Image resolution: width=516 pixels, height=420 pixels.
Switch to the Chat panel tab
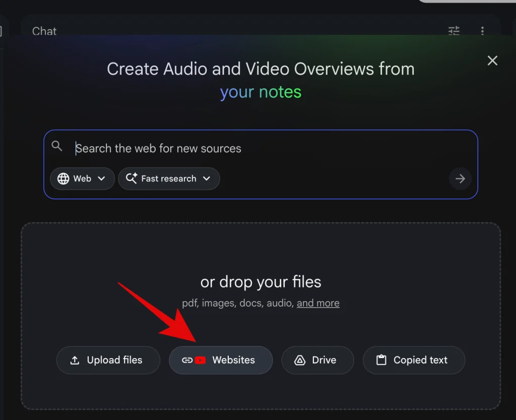[44, 31]
